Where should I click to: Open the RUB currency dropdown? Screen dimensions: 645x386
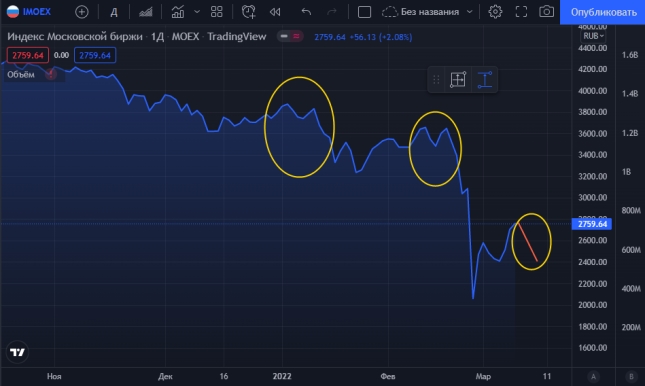tap(593, 36)
